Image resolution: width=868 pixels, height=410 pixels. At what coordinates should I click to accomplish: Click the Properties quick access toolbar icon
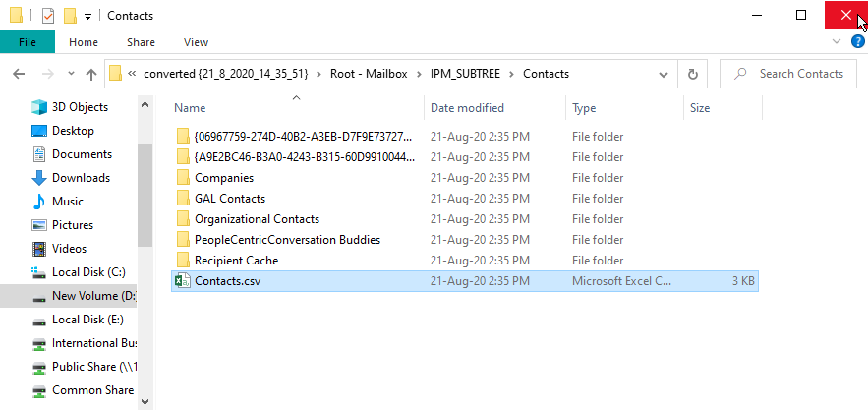pyautogui.click(x=48, y=16)
